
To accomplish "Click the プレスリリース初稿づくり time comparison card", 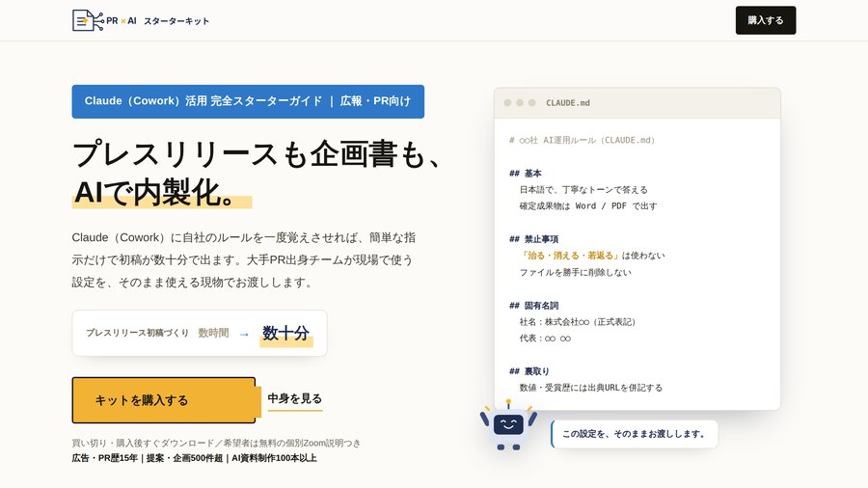I will (x=200, y=333).
